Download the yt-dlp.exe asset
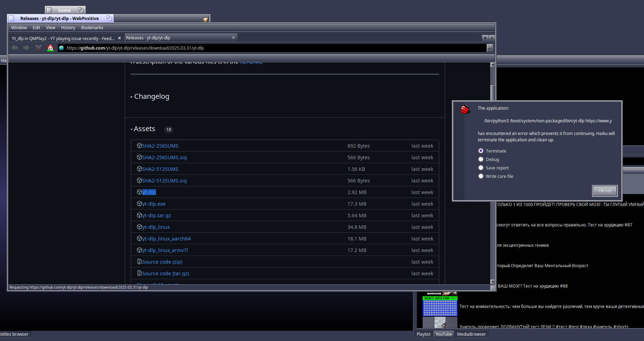This screenshot has height=341, width=644. click(154, 204)
